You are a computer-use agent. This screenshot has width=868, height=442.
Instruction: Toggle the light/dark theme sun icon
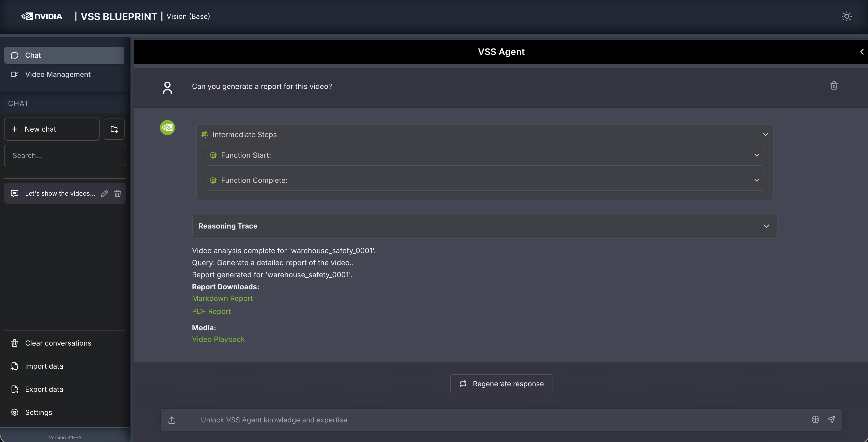click(846, 16)
